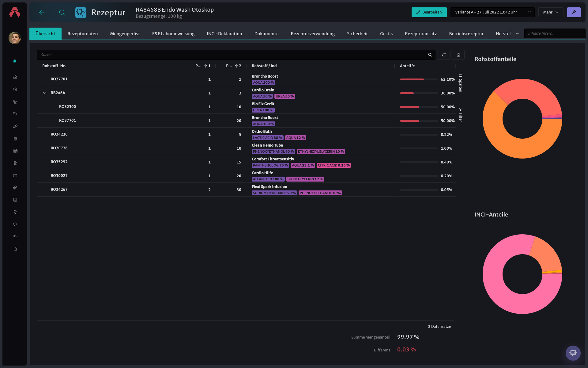
Task: Click the shield icon in sidebar
Action: [x=15, y=224]
